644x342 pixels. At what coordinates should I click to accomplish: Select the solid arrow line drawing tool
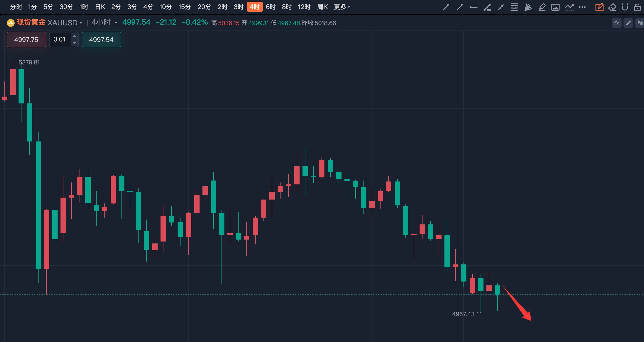coord(446,7)
